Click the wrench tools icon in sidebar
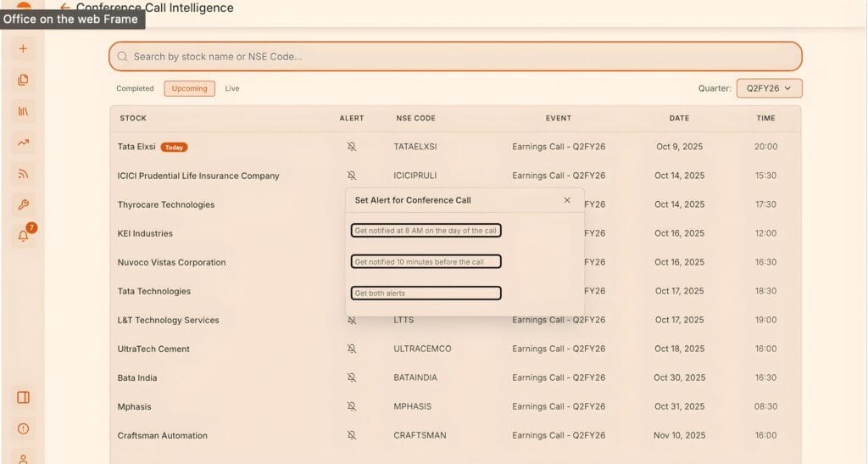The width and height of the screenshot is (868, 464). pyautogui.click(x=23, y=204)
